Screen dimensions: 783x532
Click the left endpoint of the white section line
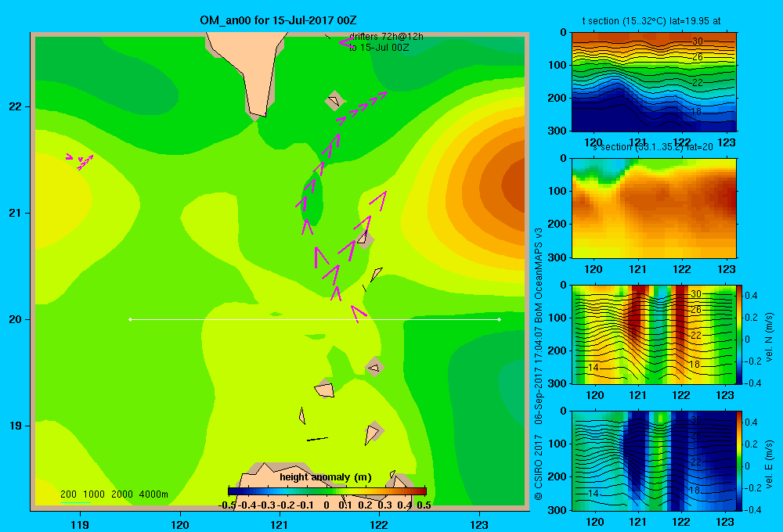tap(130, 319)
